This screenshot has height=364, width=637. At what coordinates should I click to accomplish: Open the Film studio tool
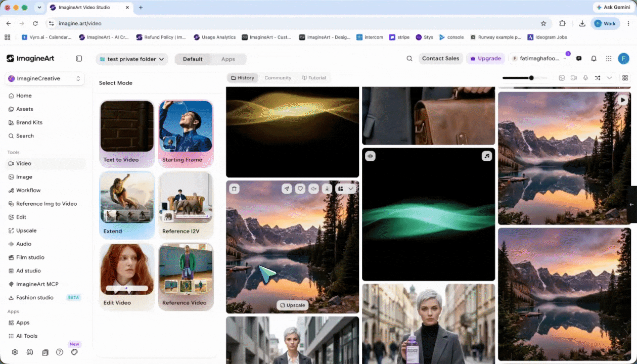coord(30,257)
